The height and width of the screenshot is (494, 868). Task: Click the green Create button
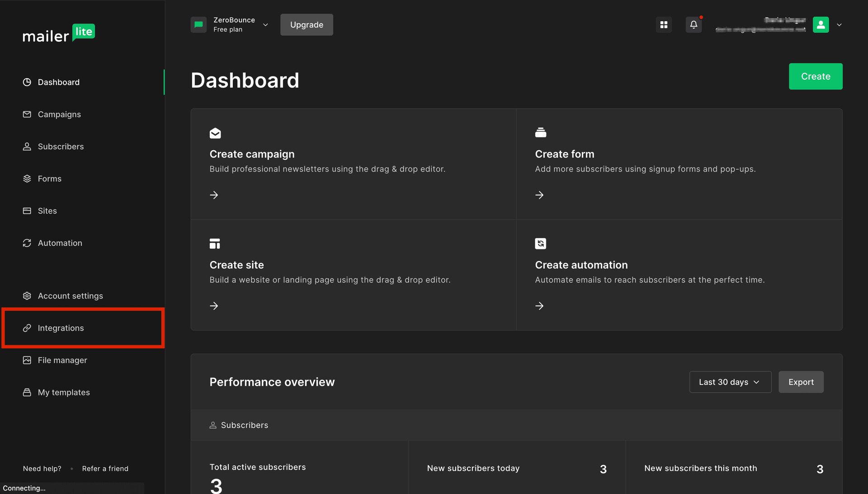[x=815, y=76]
